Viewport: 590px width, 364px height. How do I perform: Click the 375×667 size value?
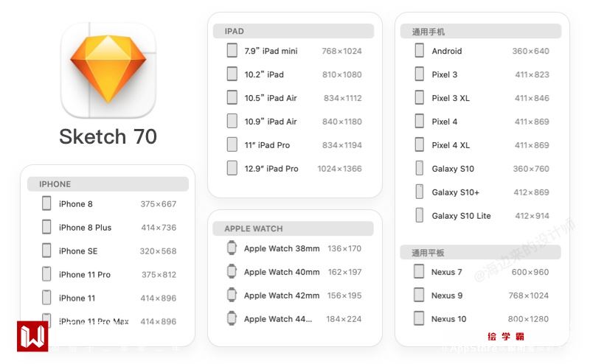point(158,204)
